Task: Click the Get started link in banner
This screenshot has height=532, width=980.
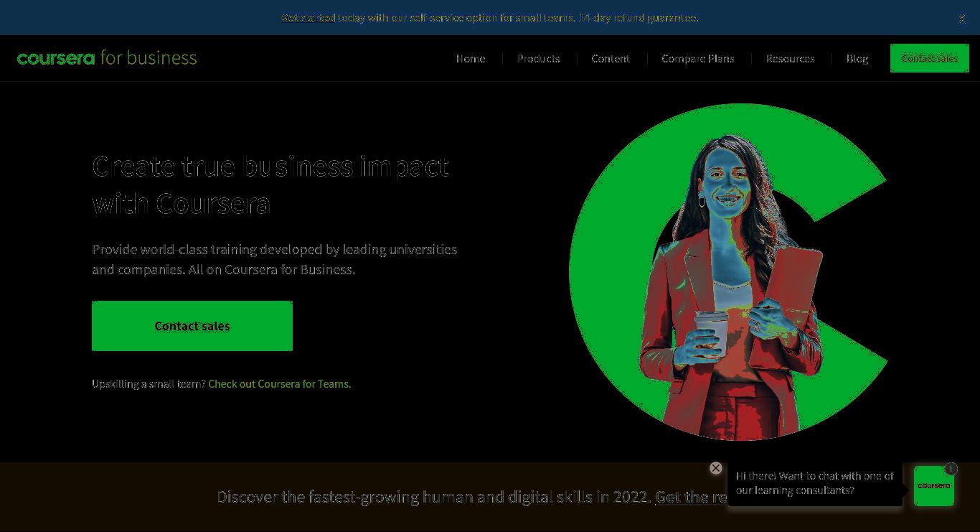Action: pos(308,17)
